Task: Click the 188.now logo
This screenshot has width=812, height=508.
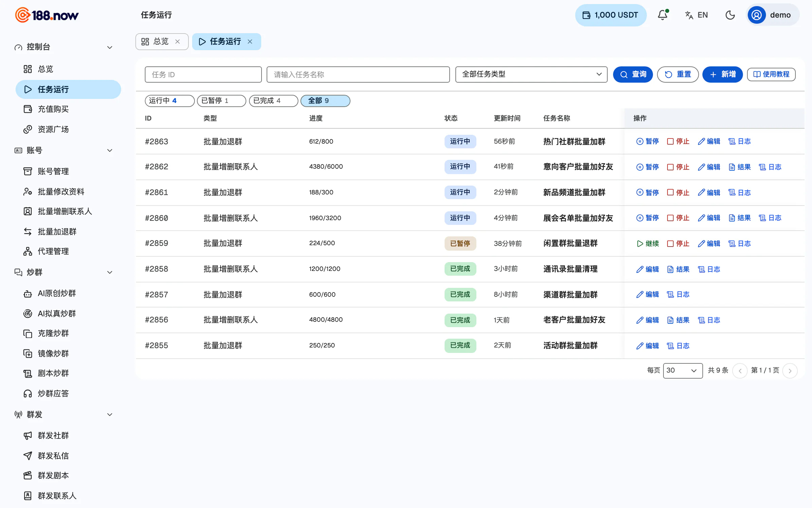Action: [47, 15]
